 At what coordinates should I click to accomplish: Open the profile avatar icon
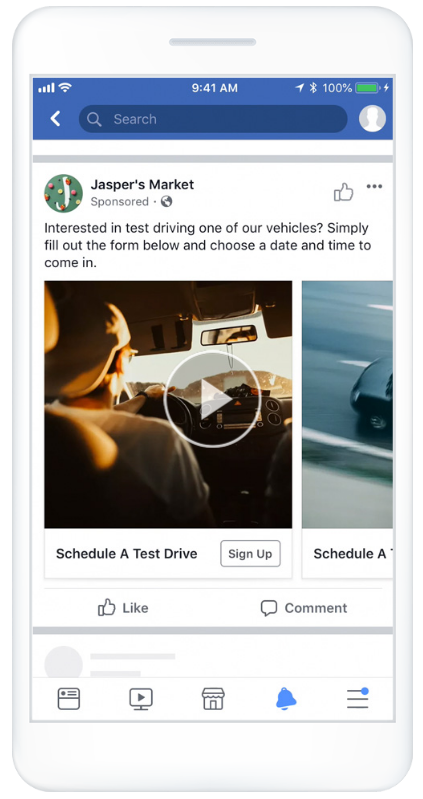click(x=372, y=119)
